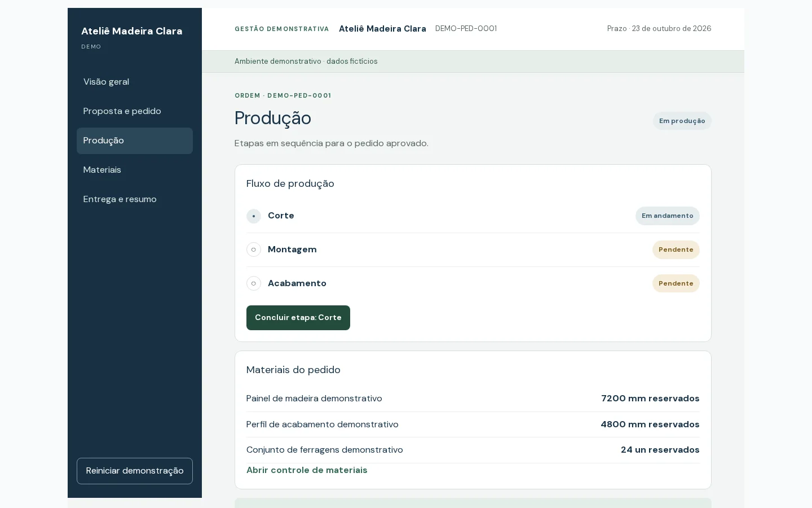Viewport: 812px width, 508px height.
Task: Click the Montagem step name
Action: pyautogui.click(x=292, y=249)
